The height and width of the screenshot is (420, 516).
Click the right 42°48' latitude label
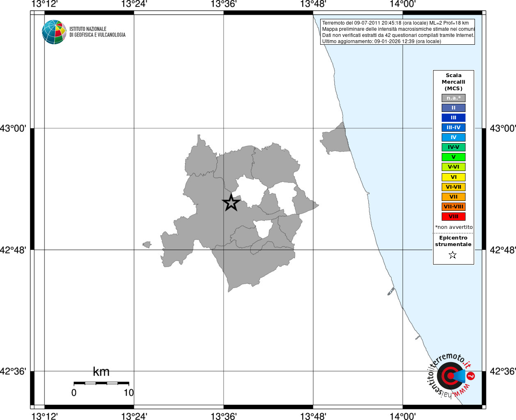point(503,250)
